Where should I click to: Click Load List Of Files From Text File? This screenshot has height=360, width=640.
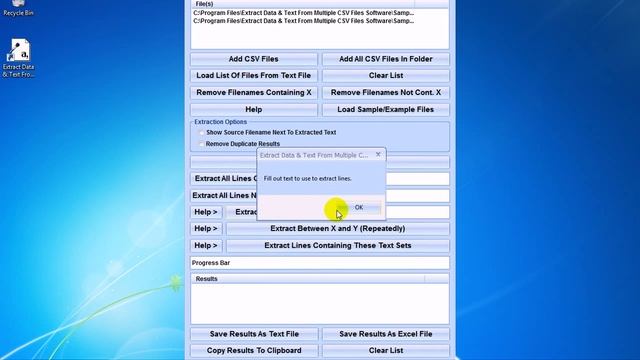point(253,76)
